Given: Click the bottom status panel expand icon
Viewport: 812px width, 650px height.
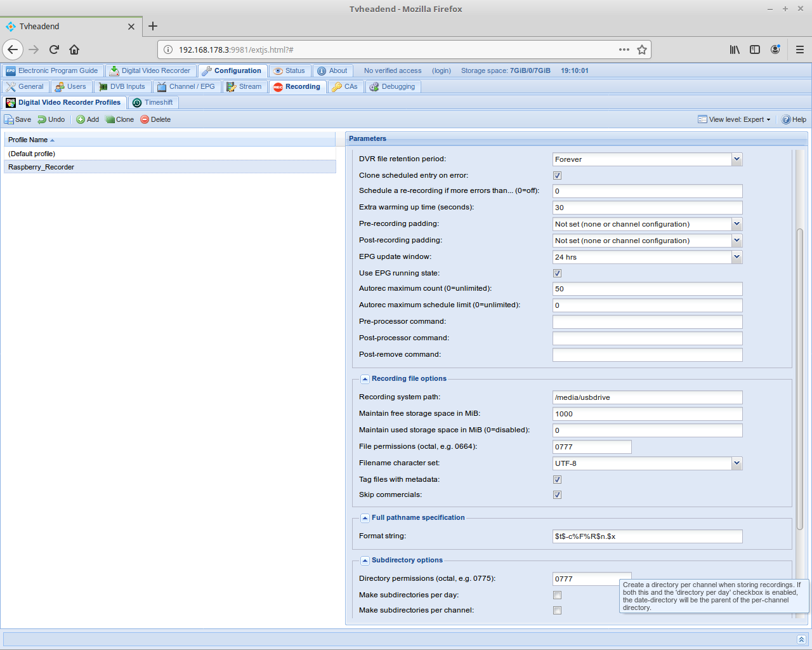Looking at the screenshot, I should click(x=801, y=639).
